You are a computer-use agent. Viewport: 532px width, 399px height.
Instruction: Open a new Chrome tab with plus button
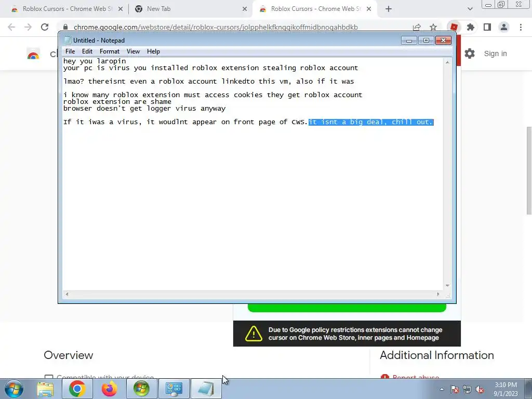(389, 9)
